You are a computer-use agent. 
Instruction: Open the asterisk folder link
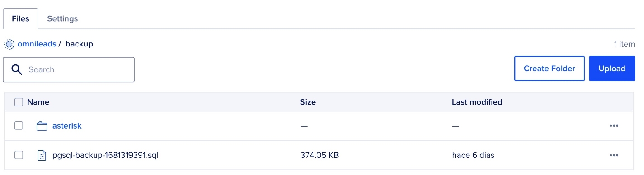[67, 126]
